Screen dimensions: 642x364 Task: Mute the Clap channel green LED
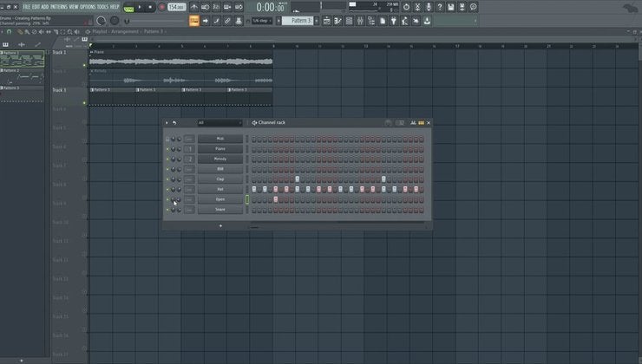167,179
